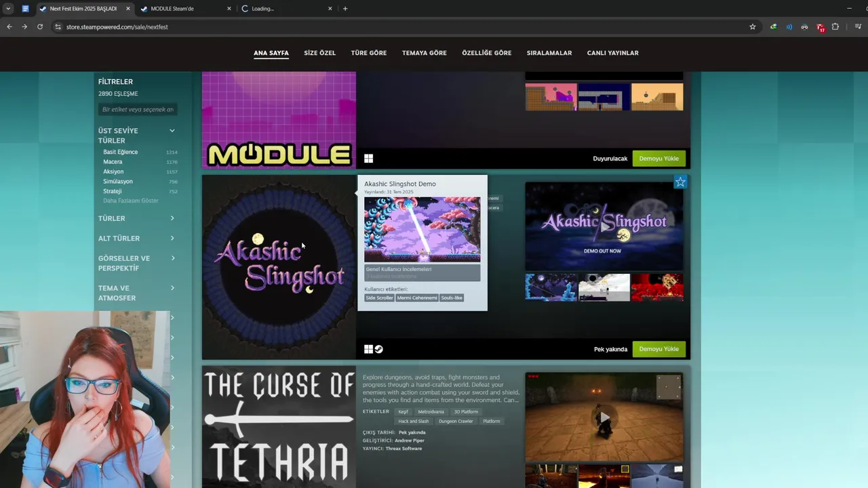Switch to the Loading tab
Image resolution: width=868 pixels, height=488 pixels.
coord(285,9)
